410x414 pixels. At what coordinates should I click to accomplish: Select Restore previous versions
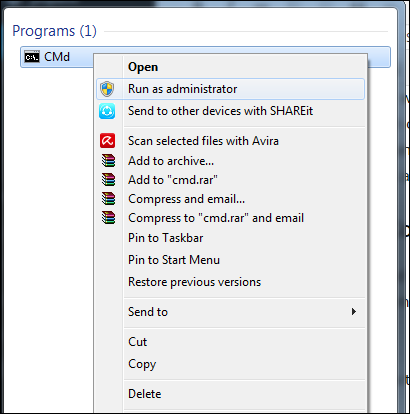pos(195,282)
